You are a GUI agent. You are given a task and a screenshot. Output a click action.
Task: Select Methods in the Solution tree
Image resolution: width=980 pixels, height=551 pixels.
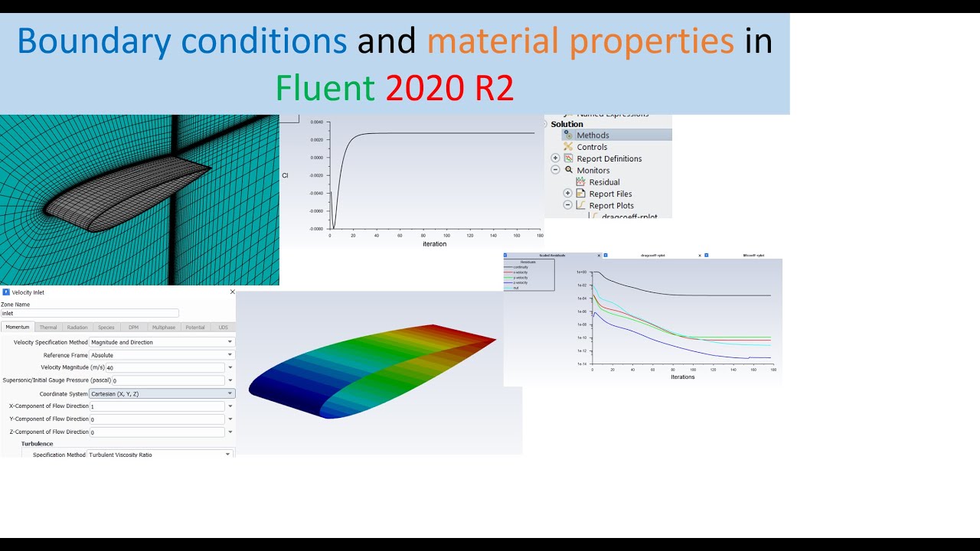[593, 135]
